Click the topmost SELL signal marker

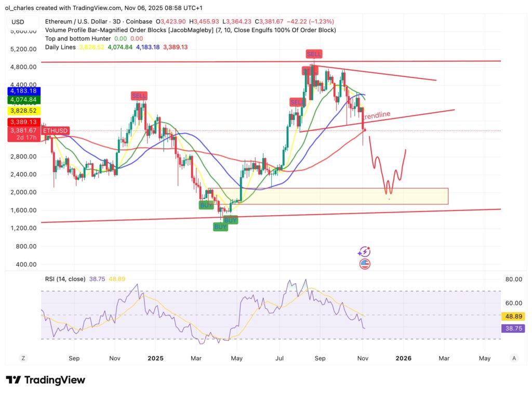click(x=314, y=54)
